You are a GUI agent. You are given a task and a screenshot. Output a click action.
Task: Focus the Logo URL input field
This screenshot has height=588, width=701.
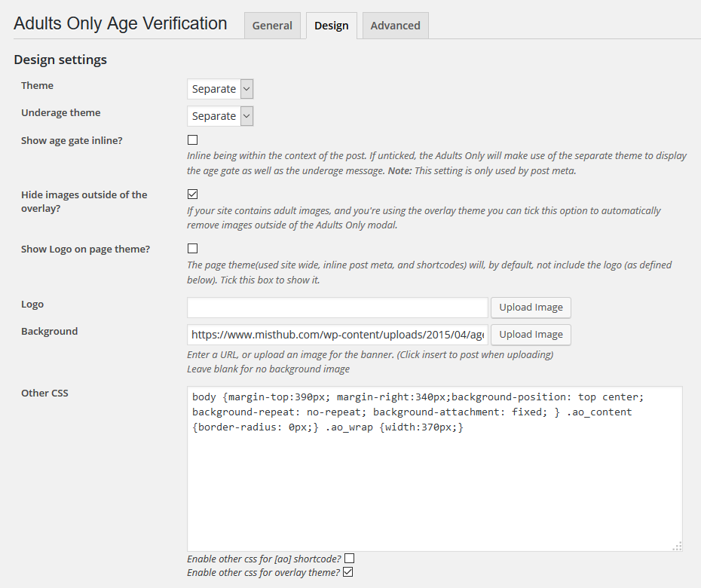(338, 308)
